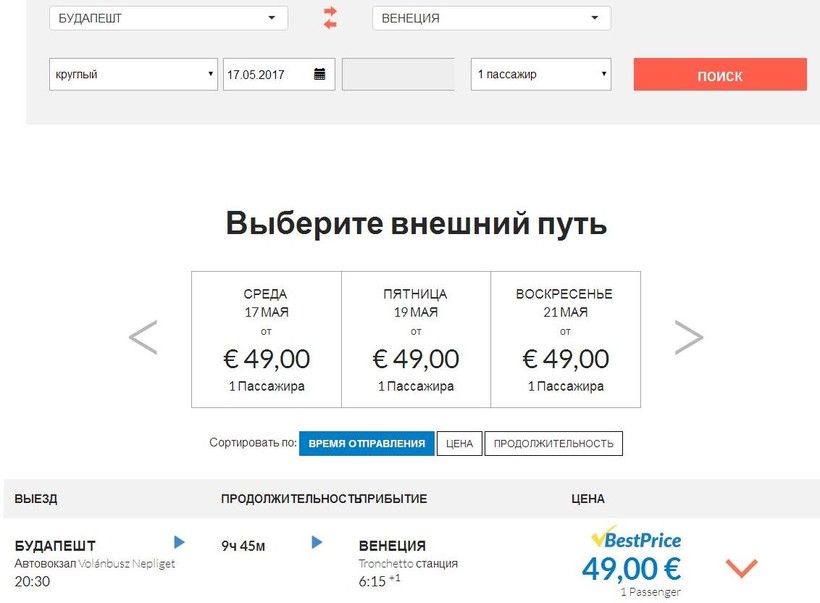This screenshot has height=603, width=820.
Task: Sort by Время отправления
Action: [366, 444]
